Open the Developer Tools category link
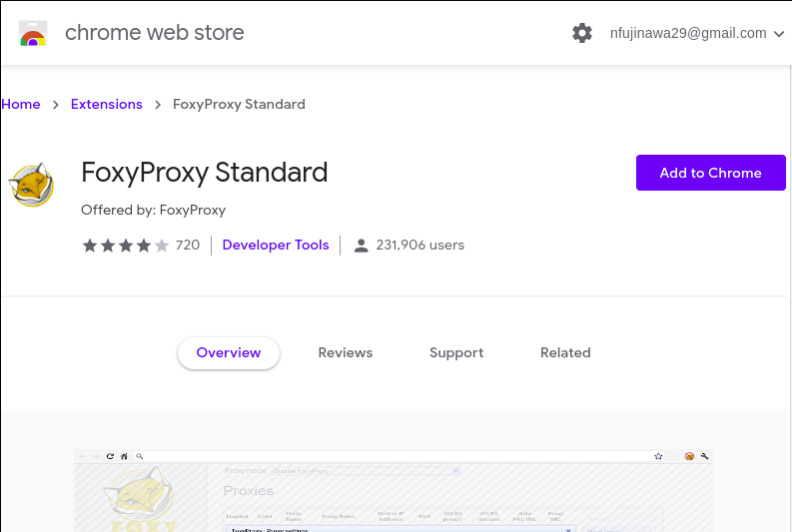 coord(276,246)
